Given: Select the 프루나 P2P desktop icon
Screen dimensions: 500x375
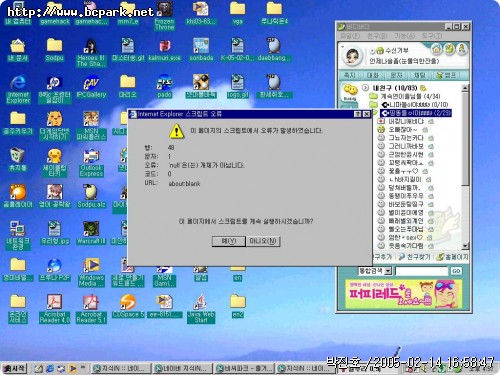Looking at the screenshot, I should coord(54,270).
